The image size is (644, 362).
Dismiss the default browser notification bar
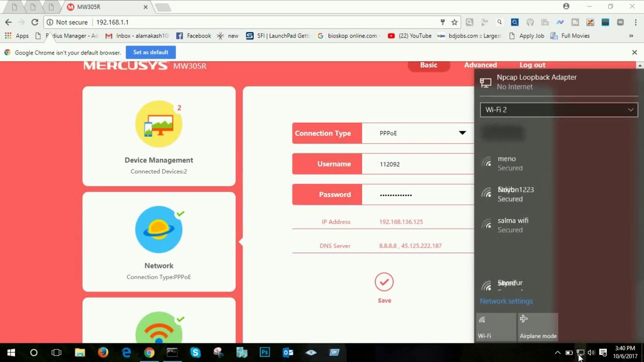634,52
